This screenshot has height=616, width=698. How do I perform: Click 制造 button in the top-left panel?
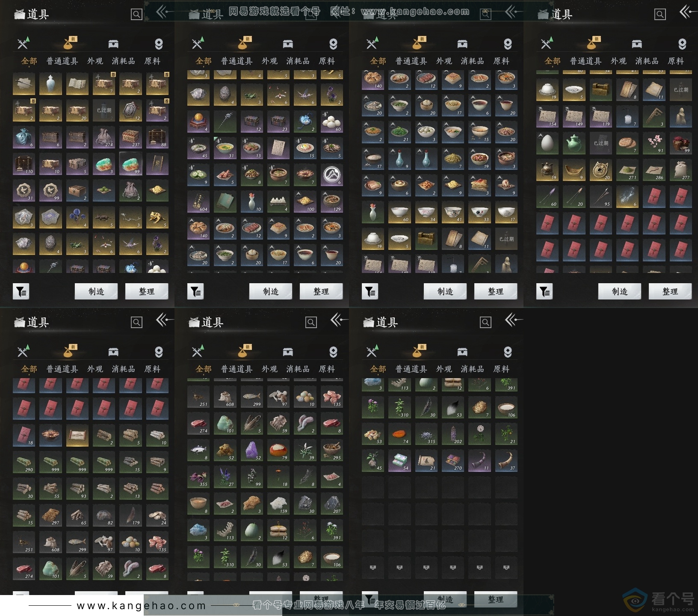tap(96, 291)
